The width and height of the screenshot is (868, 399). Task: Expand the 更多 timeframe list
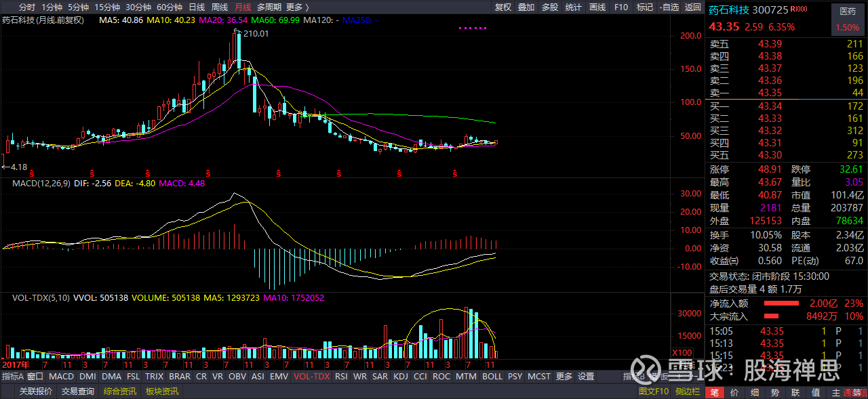point(297,7)
